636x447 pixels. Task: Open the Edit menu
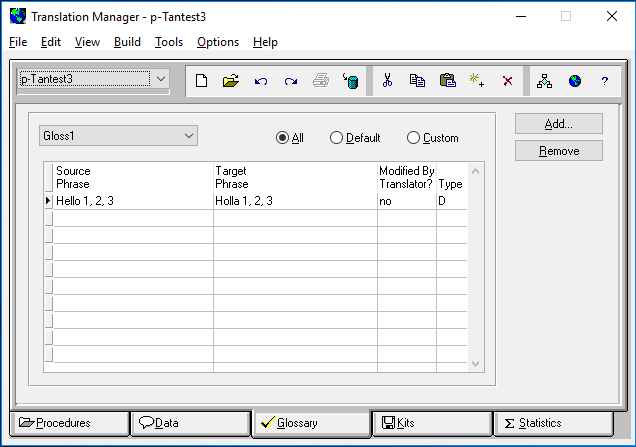[x=51, y=42]
